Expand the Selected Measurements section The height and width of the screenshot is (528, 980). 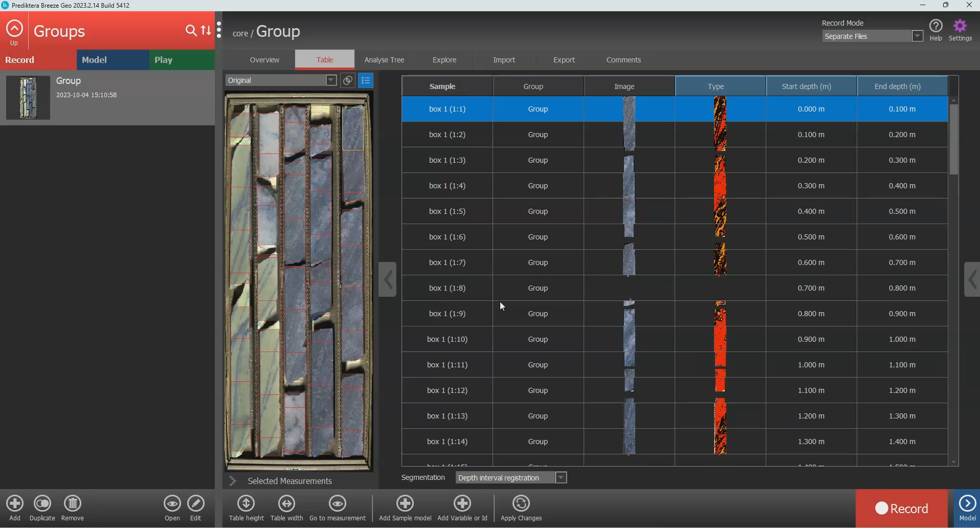tap(233, 481)
